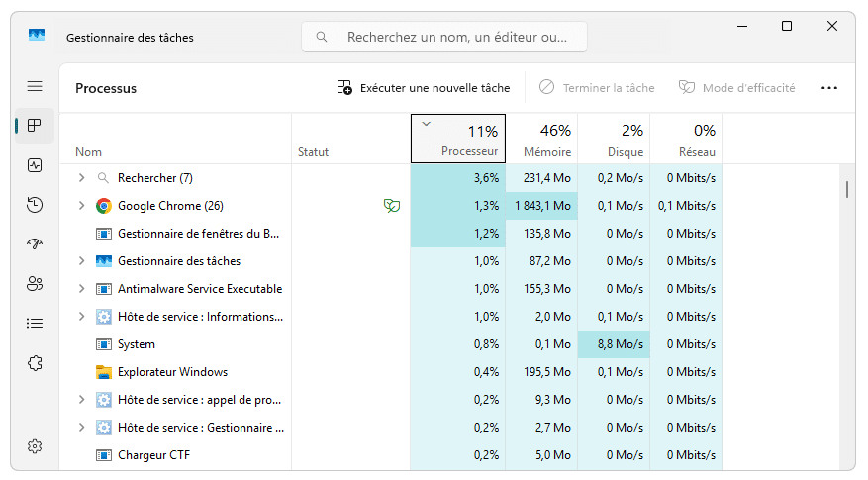
Task: Click the Chargeur CTF icon
Action: click(104, 455)
